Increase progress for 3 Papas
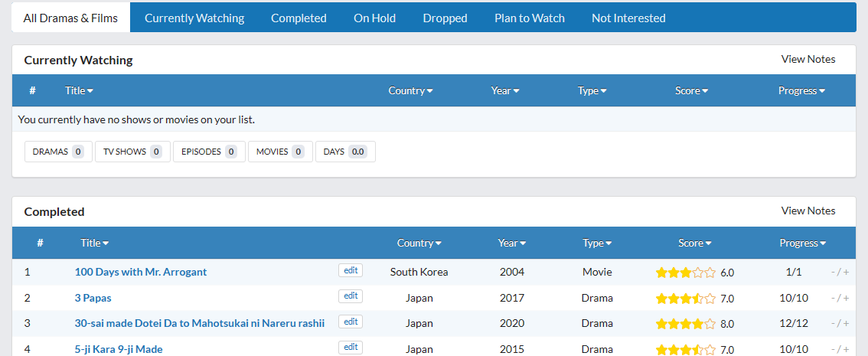 point(846,299)
